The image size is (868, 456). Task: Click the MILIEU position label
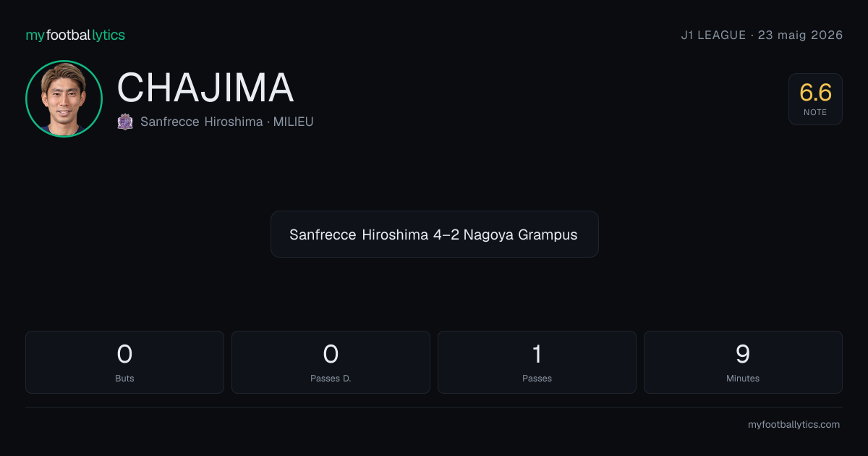pyautogui.click(x=293, y=122)
